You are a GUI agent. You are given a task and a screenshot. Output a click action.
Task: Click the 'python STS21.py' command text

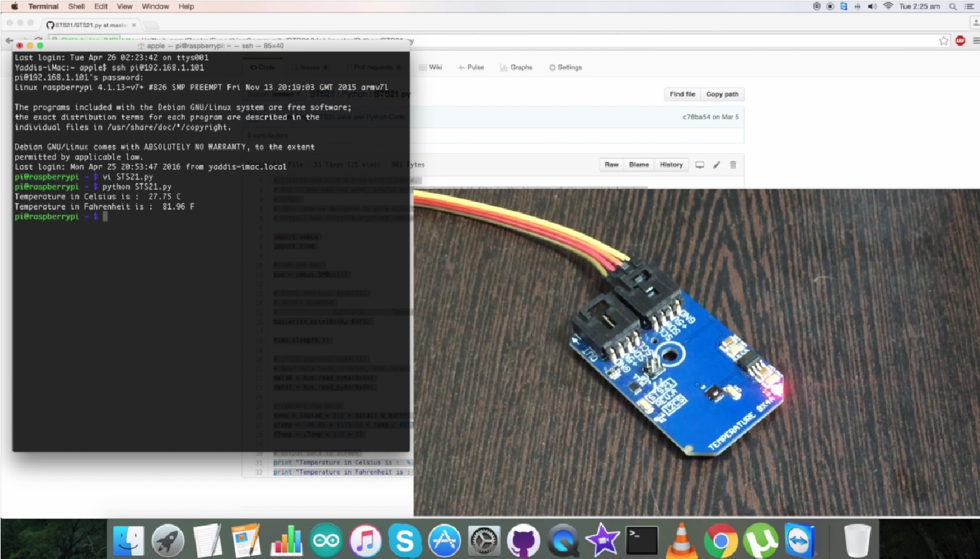(137, 186)
